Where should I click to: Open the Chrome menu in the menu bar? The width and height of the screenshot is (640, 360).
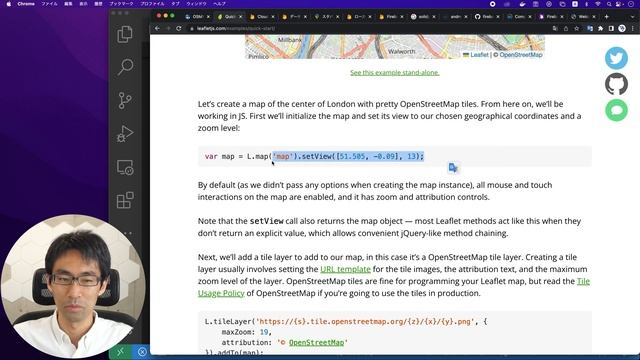(x=26, y=4)
